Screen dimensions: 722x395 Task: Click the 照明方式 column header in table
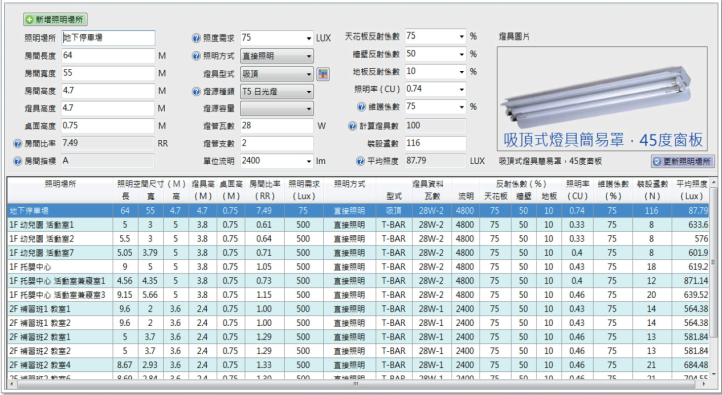click(349, 190)
